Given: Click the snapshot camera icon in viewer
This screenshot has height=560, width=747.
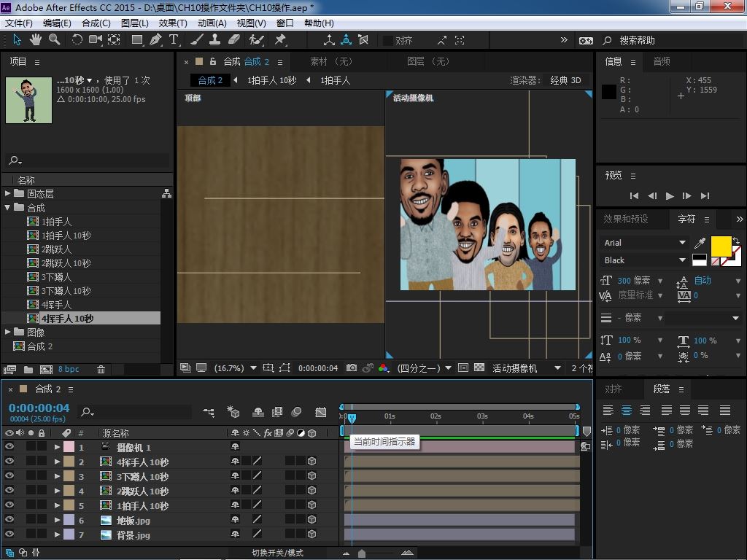Looking at the screenshot, I should coord(352,367).
